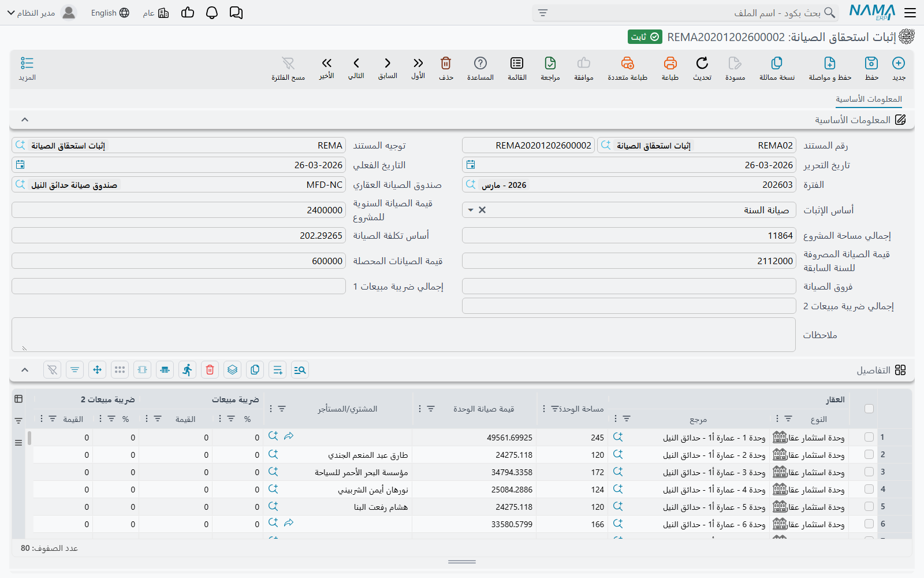This screenshot has height=578, width=924.
Task: Toggle the select-all rows checkbox
Action: pos(869,409)
